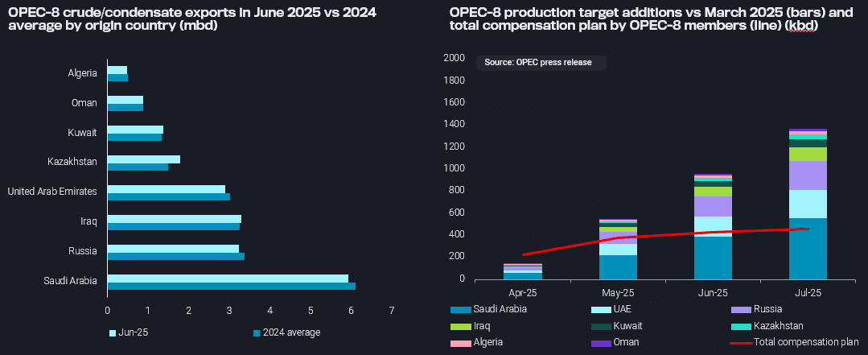Viewport: 868px width, 355px height.
Task: Click the 'Algeria' axis label in exports chart
Action: click(x=83, y=73)
